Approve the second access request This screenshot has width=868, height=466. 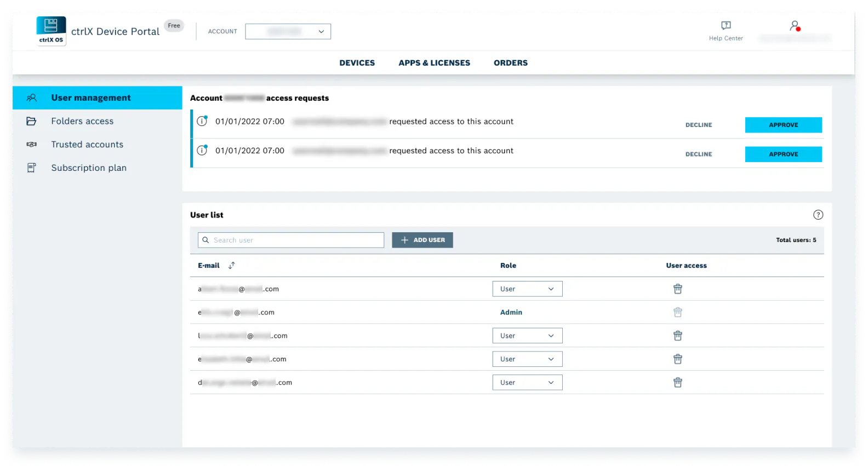point(784,154)
